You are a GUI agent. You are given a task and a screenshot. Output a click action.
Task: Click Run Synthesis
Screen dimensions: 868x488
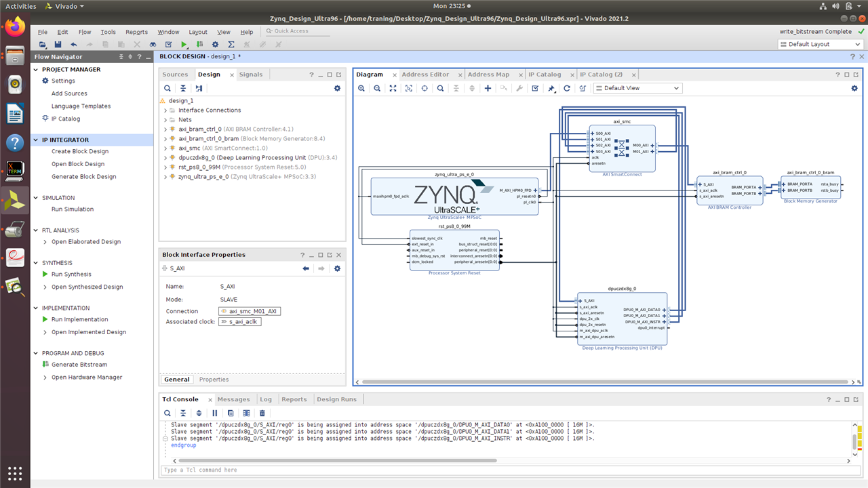pyautogui.click(x=71, y=274)
